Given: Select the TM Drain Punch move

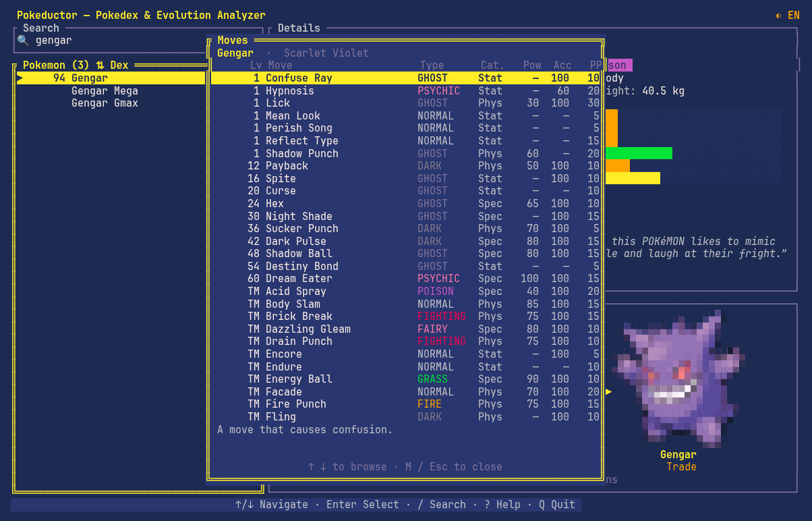Looking at the screenshot, I should point(406,341).
